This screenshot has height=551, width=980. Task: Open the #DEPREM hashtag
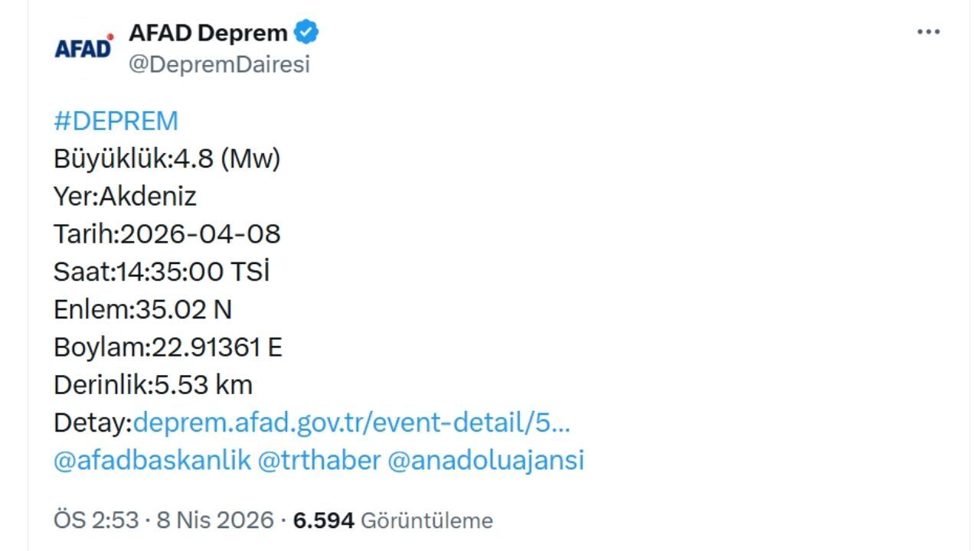point(116,120)
